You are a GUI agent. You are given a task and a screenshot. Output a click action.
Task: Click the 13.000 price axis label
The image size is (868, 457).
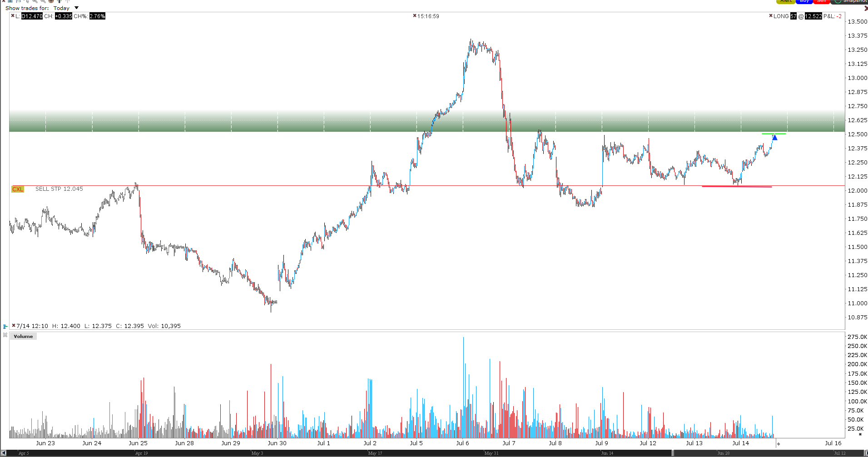point(858,78)
